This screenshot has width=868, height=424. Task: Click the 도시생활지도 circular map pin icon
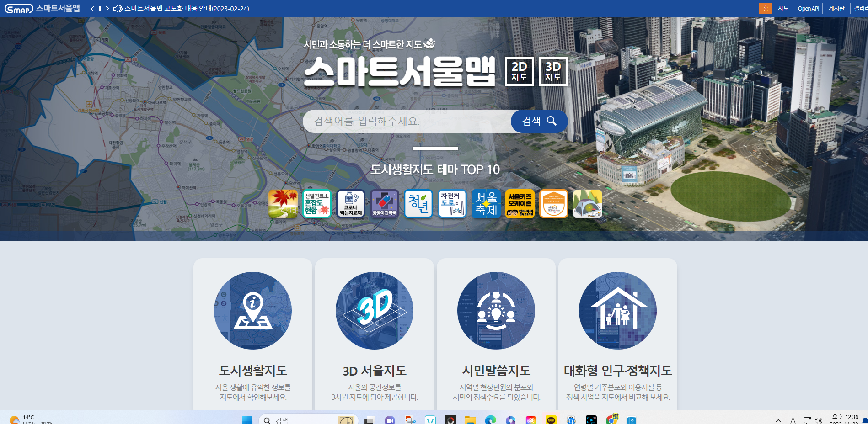(253, 311)
